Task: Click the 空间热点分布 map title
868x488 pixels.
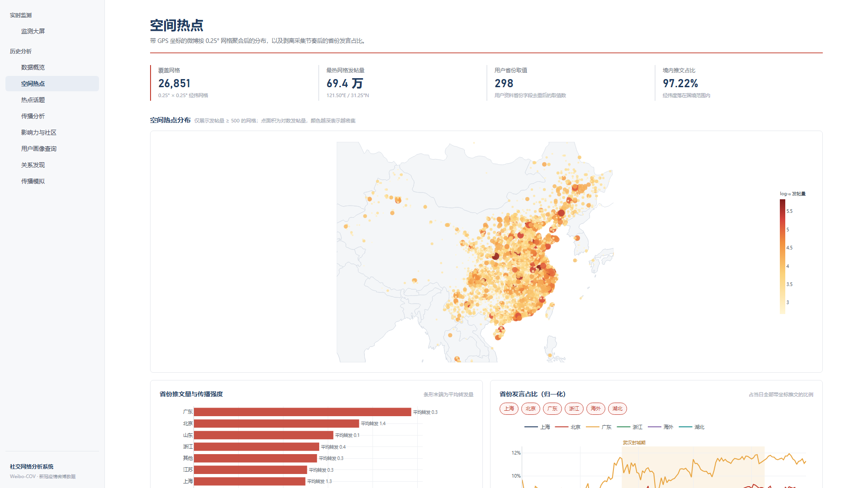Action: point(170,120)
